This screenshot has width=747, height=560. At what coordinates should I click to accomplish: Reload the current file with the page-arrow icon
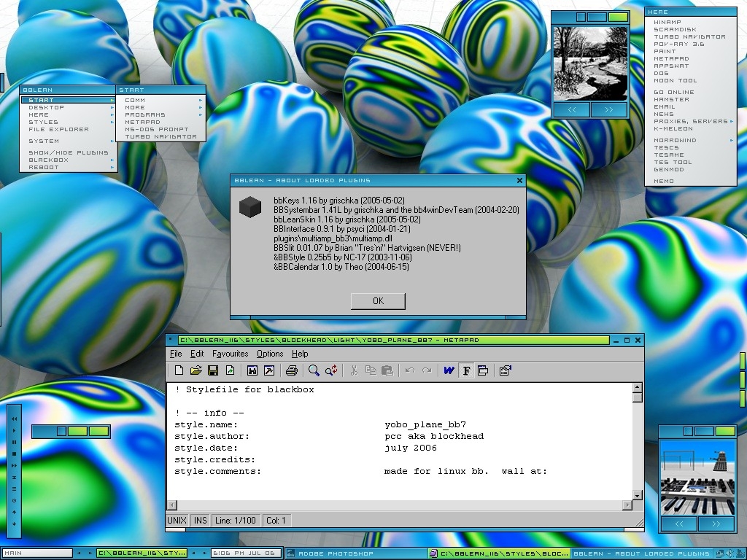click(230, 370)
